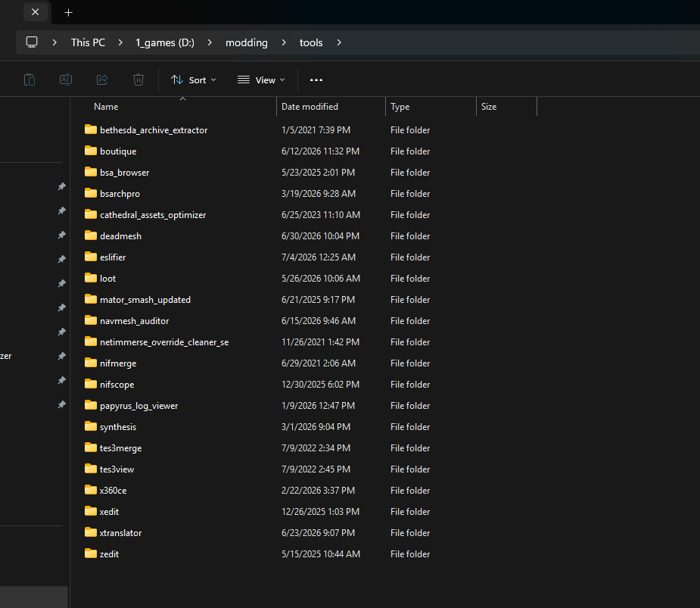Screen dimensions: 700x608
Task: Click date 3/19/2026 9:28 AM
Action: point(319,193)
